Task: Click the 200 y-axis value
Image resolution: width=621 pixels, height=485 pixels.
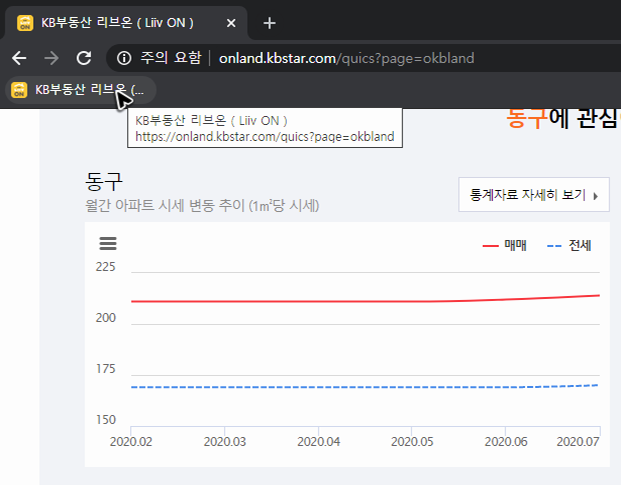Action: 105,318
